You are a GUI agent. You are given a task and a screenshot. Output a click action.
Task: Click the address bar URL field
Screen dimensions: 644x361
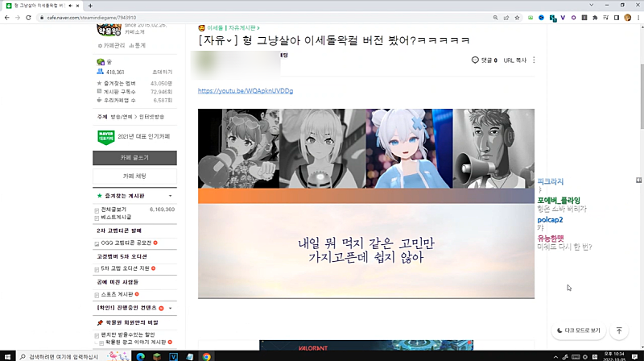coord(263,18)
